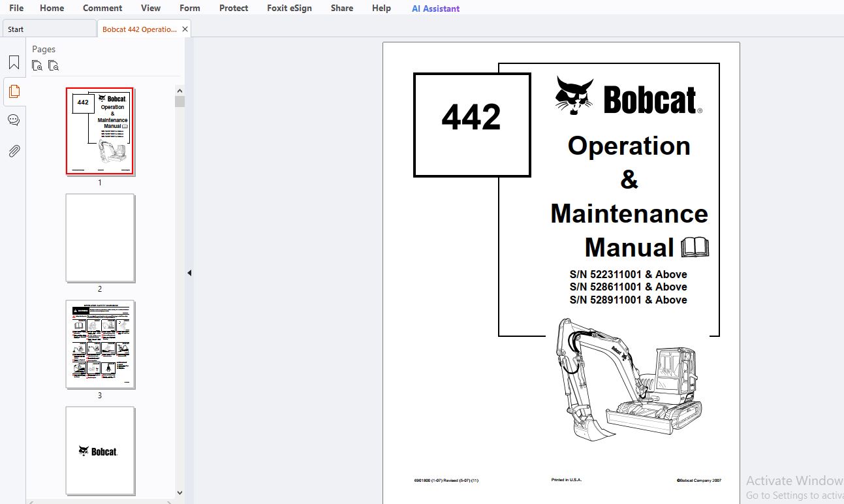844x504 pixels.
Task: Click the enlarge page thumbnails icon
Action: (x=37, y=65)
